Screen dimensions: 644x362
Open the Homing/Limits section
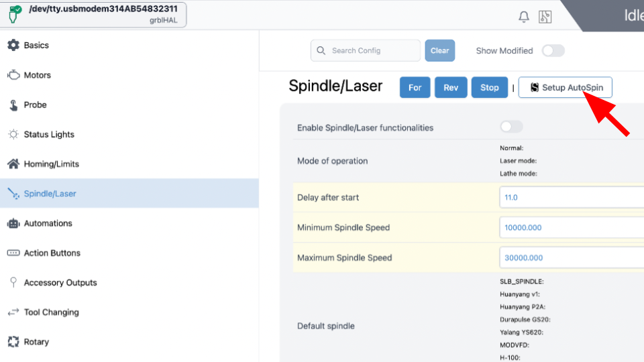pyautogui.click(x=129, y=164)
